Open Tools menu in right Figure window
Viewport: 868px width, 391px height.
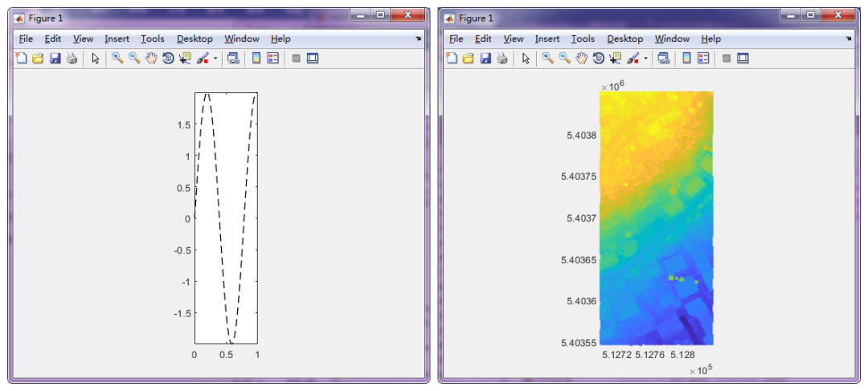click(583, 39)
